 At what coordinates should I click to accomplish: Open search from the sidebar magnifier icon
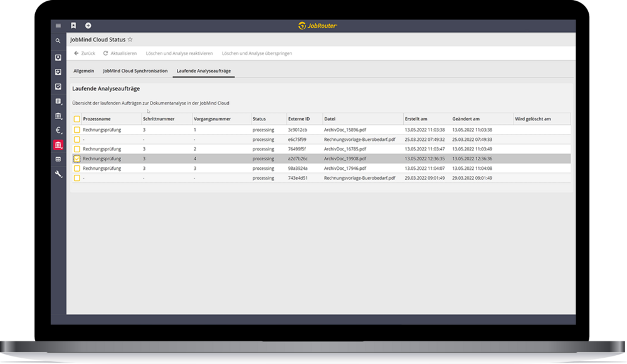point(58,41)
